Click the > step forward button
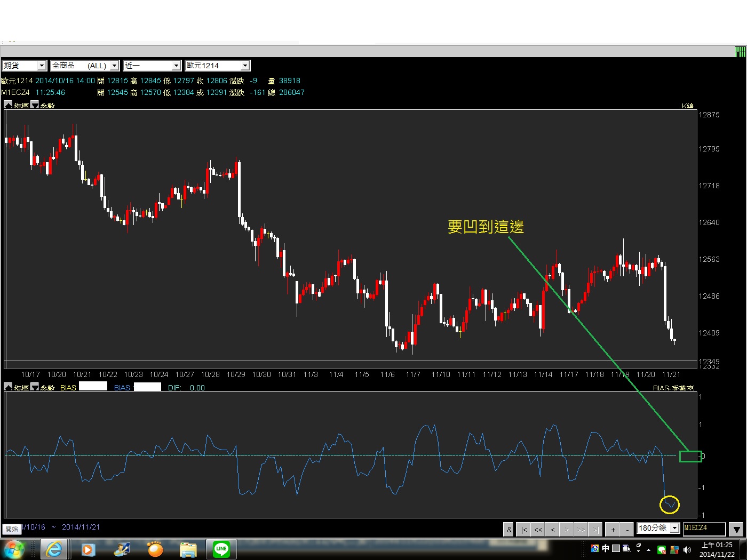The image size is (747, 560). [x=567, y=529]
